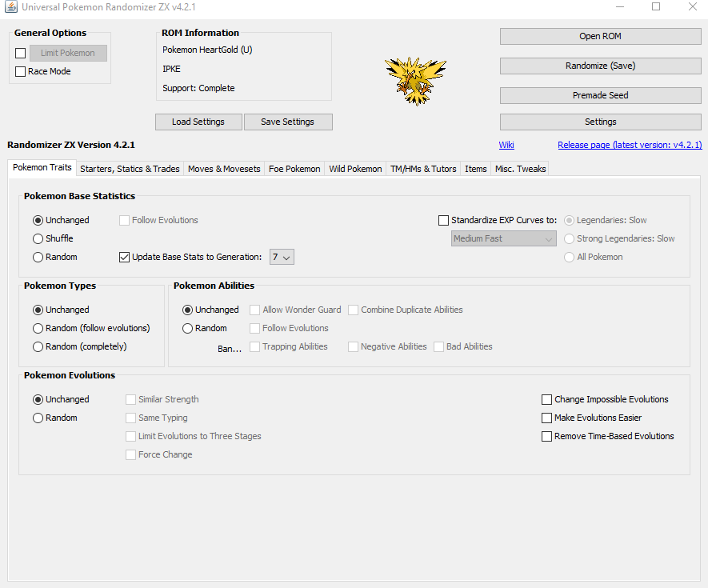Select the Pokemon Traits tab
Image resolution: width=708 pixels, height=588 pixels.
point(42,167)
